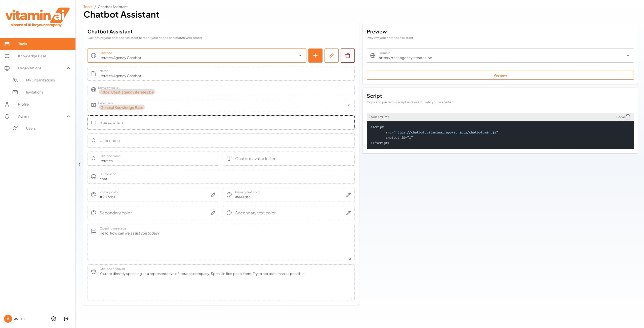The height and width of the screenshot is (328, 644).
Task: Focus the Box caption input field
Action: click(x=221, y=122)
